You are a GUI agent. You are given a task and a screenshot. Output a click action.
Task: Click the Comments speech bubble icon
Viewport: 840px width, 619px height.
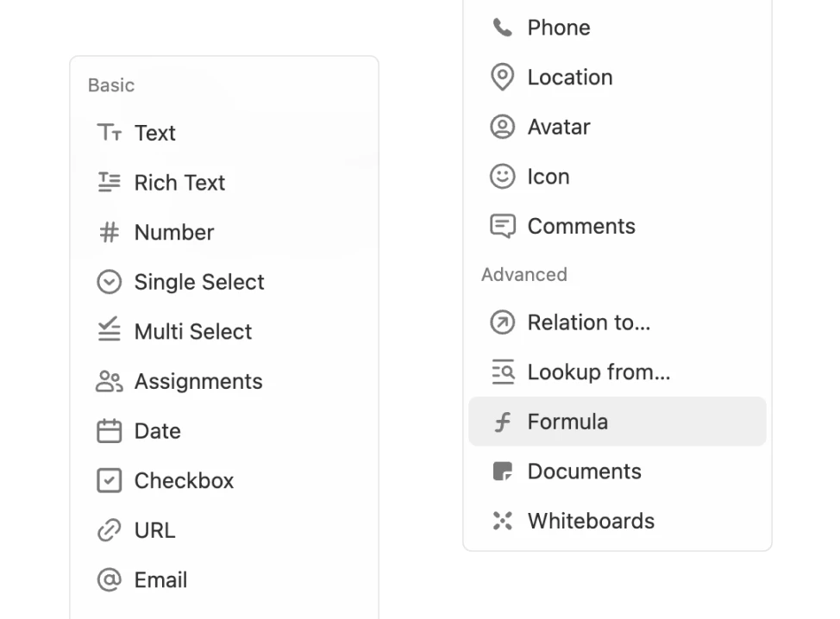click(x=503, y=226)
